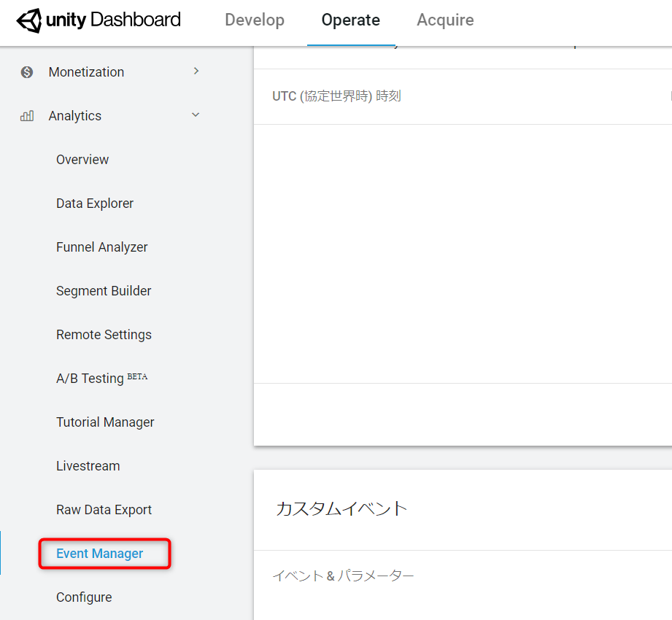This screenshot has width=672, height=620.
Task: Select the Analytics menu item
Action: click(75, 116)
